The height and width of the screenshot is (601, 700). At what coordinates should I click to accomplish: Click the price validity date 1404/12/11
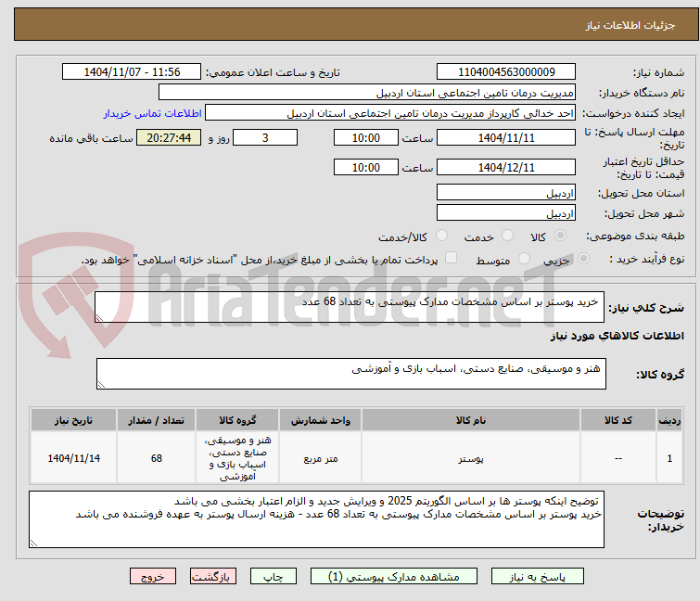pyautogui.click(x=506, y=168)
